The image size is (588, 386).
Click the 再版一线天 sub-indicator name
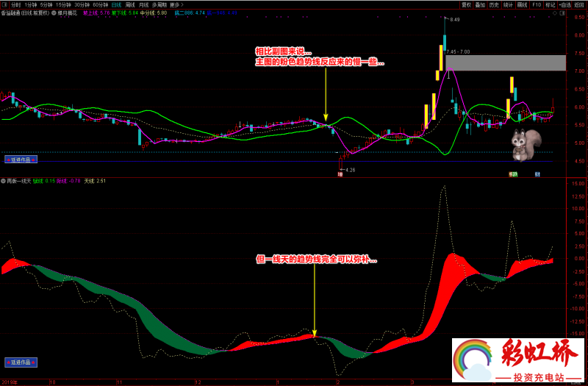tap(19, 181)
